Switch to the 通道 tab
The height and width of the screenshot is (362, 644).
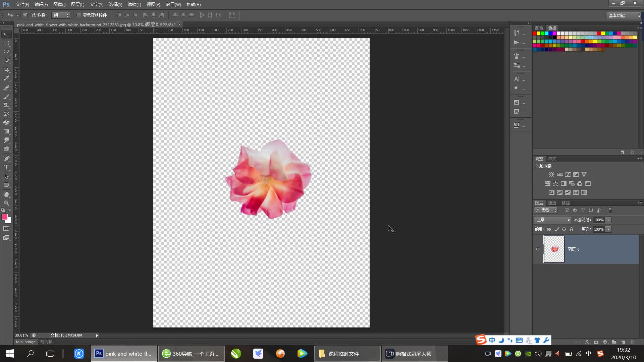[552, 203]
